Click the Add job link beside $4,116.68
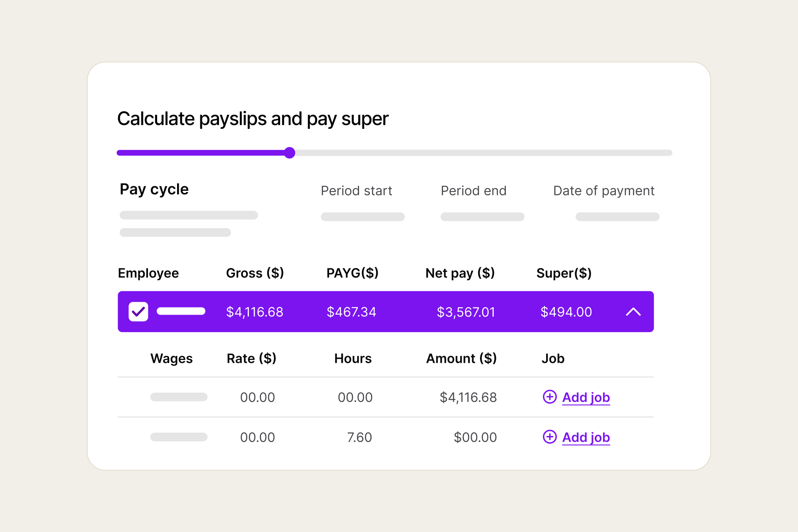The height and width of the screenshot is (532, 798). (586, 397)
